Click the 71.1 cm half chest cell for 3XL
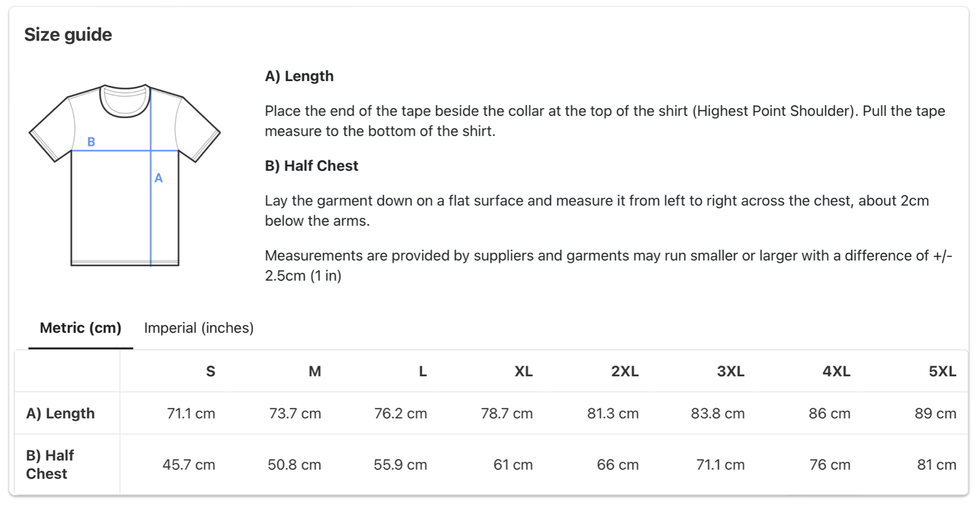Screen dimensions: 980x508 [720, 465]
